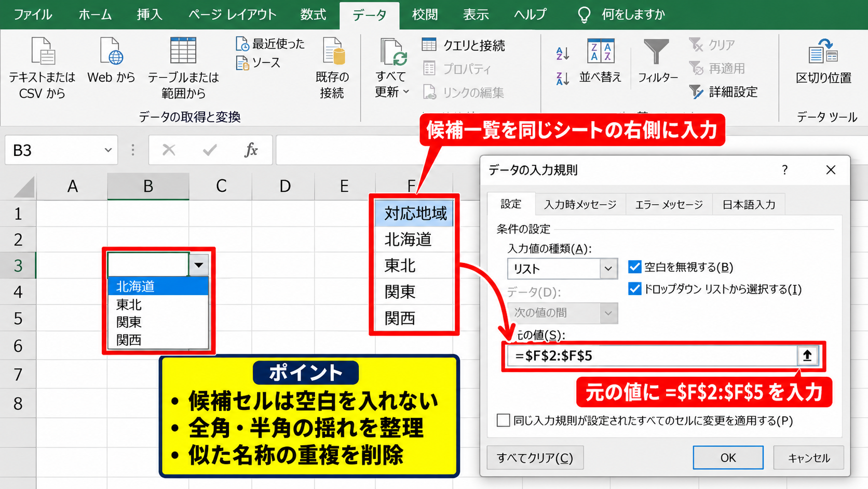Sort descending Z to A
This screenshot has height=489, width=868.
(563, 78)
